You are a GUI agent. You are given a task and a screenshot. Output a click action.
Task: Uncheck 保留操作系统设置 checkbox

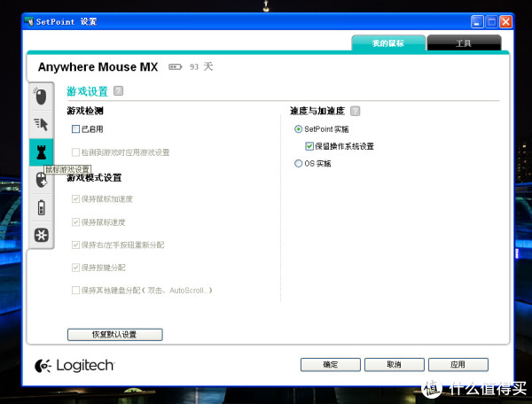point(309,146)
